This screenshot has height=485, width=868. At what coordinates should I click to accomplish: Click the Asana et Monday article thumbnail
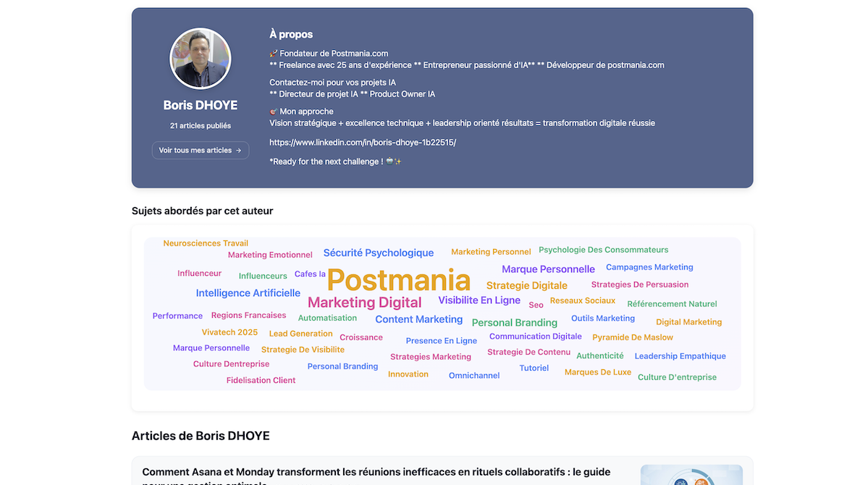click(x=691, y=475)
